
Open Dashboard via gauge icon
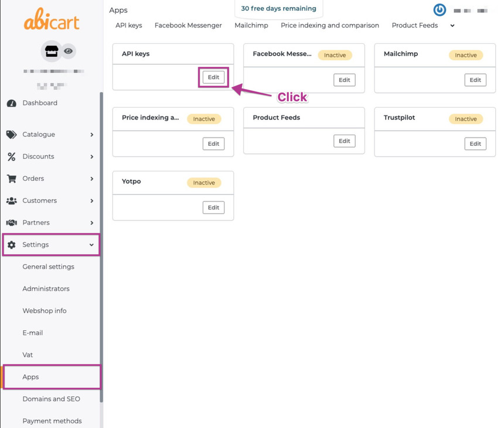11,103
